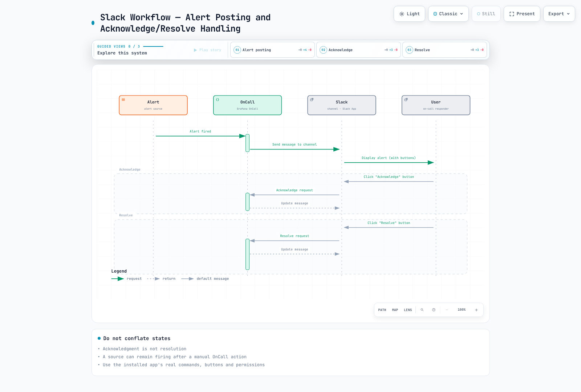This screenshot has height=392, width=581.
Task: Click the "Do not conflate states" heading
Action: point(137,338)
